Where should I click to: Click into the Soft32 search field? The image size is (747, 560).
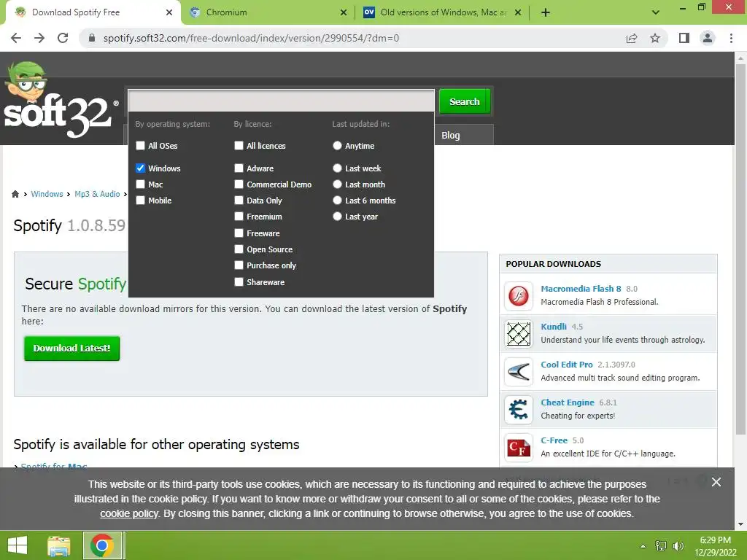point(281,101)
